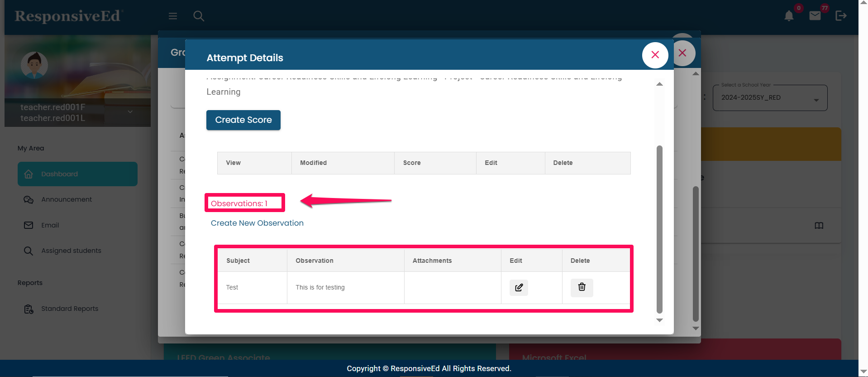Open the notifications bell icon

[x=789, y=16]
